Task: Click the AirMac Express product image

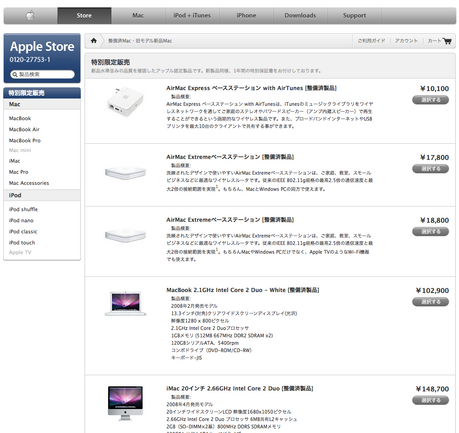Action: [125, 102]
